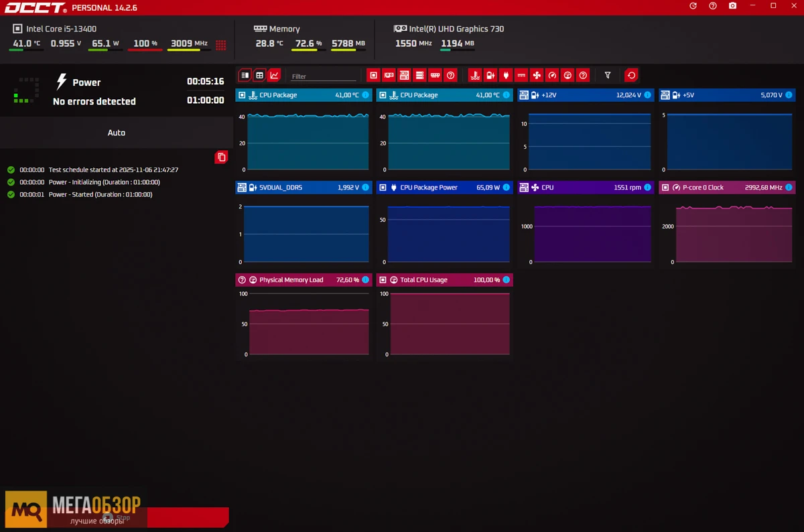Reset the graphs with the refresh button
804x532 pixels.
point(631,75)
